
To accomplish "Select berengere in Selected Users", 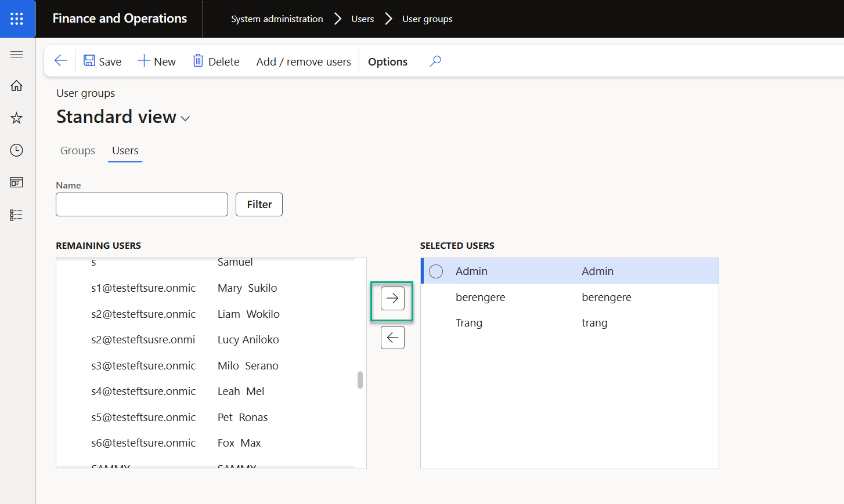I will coord(569,298).
